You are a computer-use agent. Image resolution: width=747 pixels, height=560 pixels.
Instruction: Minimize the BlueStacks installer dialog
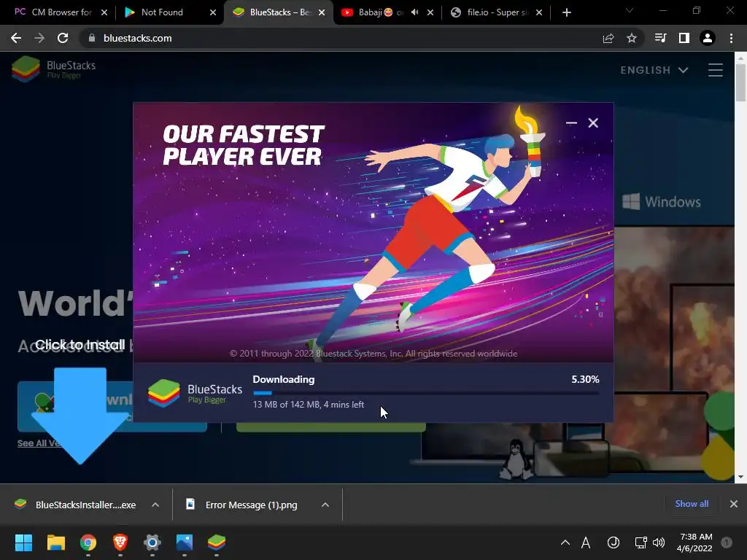(571, 122)
